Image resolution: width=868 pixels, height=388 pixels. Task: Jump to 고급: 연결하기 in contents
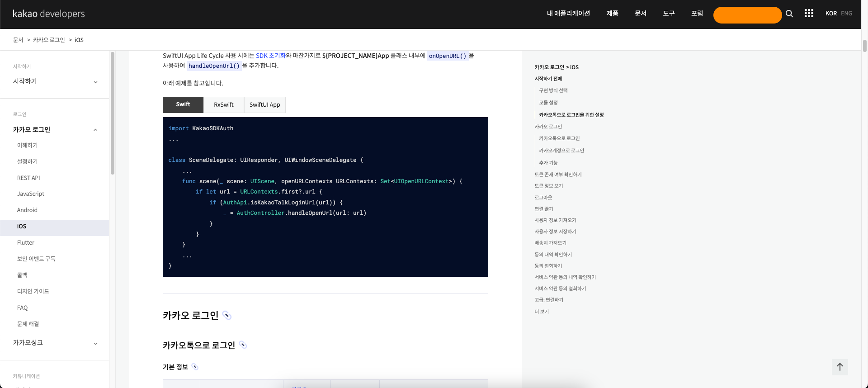tap(549, 300)
